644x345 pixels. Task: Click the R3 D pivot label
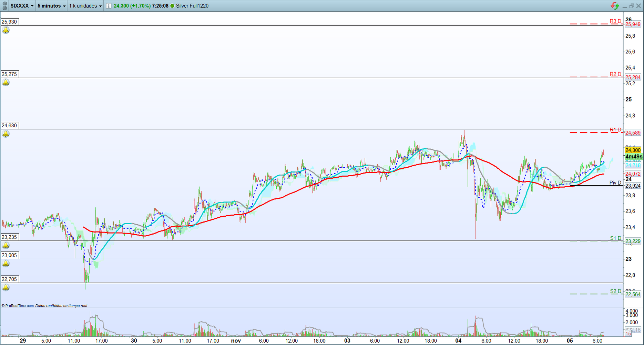pyautogui.click(x=615, y=21)
